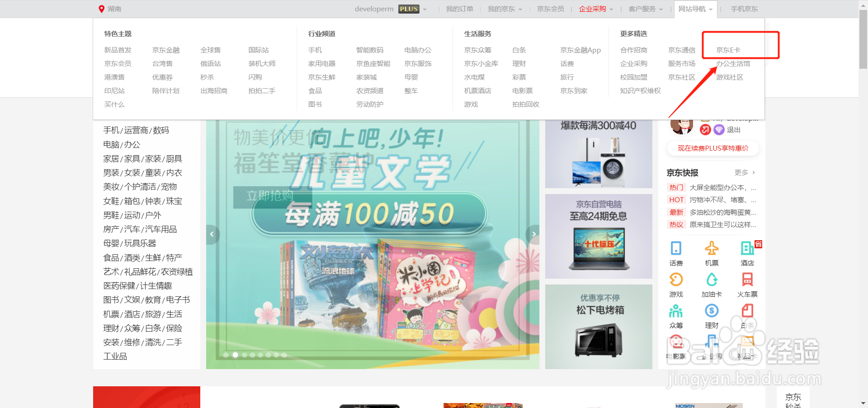Screen dimensions: 868x408
Task: Open 京东会员 in top bar
Action: (x=550, y=9)
